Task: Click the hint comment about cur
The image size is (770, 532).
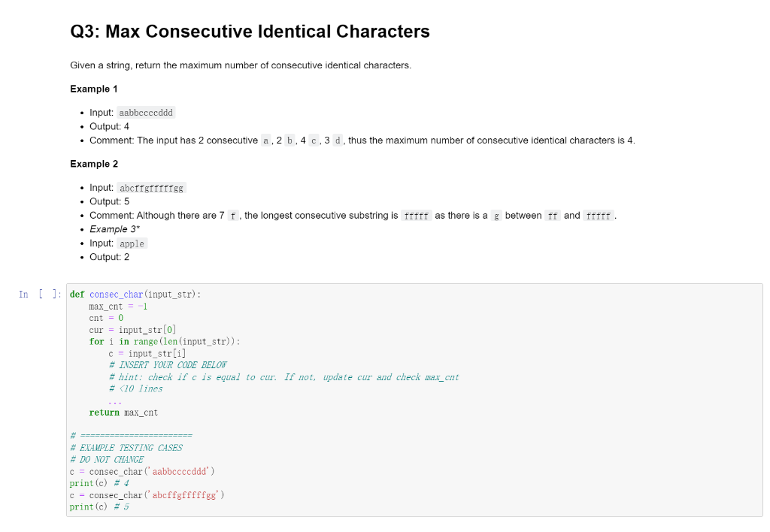Action: [x=283, y=377]
